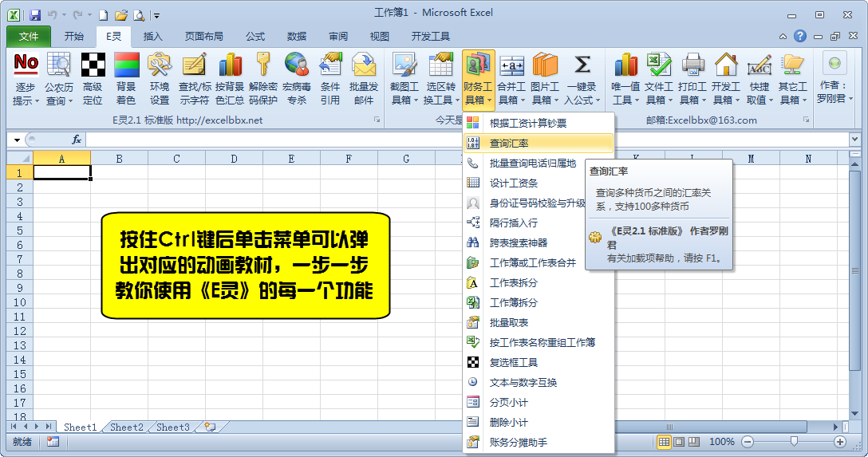
Task: Switch to the 公式 ribbon tab
Action: click(255, 37)
